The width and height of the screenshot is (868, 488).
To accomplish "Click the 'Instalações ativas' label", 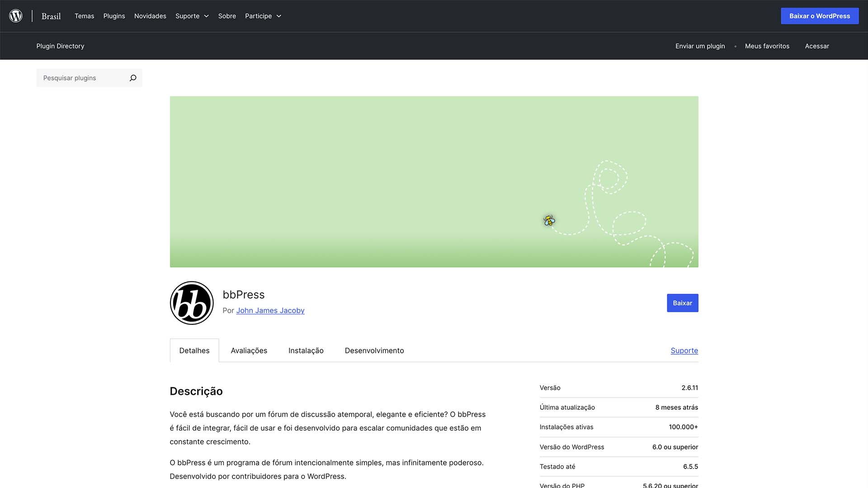I will pos(566,427).
